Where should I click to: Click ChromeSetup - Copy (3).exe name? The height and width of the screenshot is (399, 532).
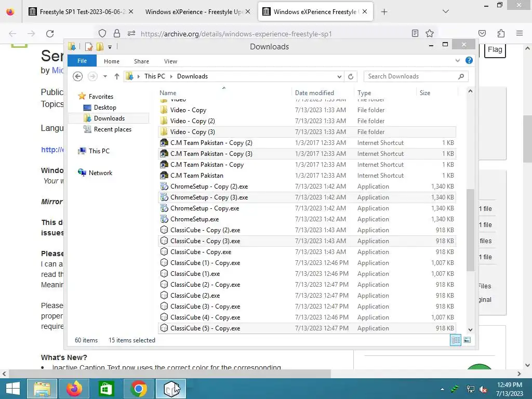tap(209, 197)
